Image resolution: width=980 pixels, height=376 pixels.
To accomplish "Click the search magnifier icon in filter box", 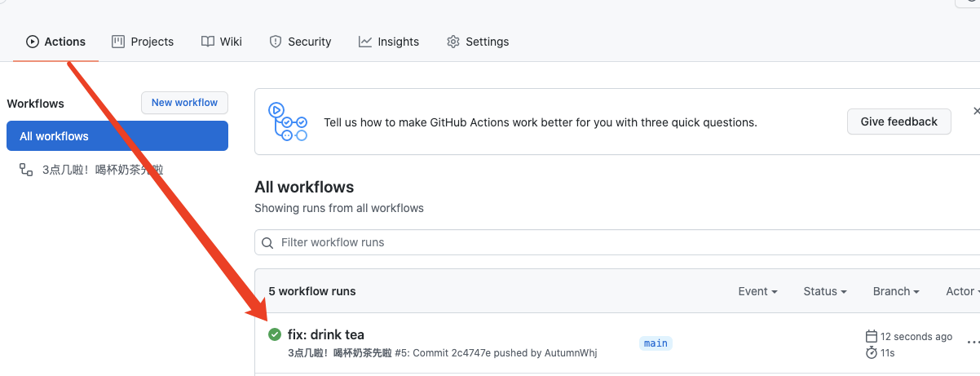I will (x=267, y=243).
